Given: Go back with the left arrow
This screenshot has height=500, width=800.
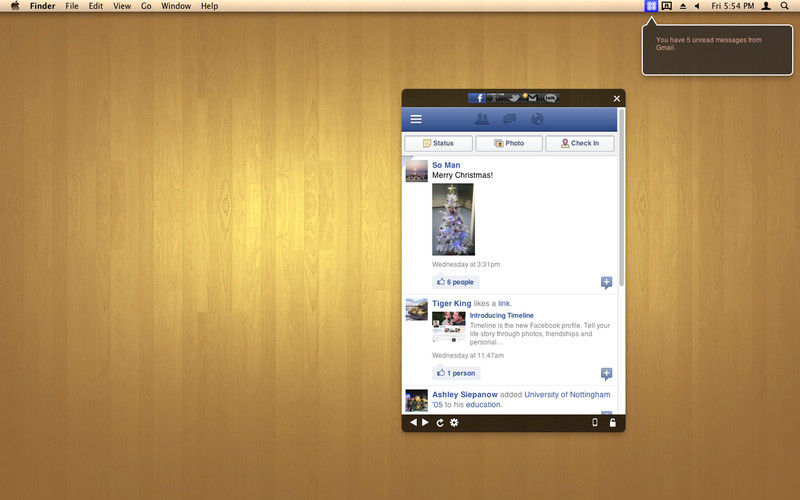Looking at the screenshot, I should pos(413,422).
